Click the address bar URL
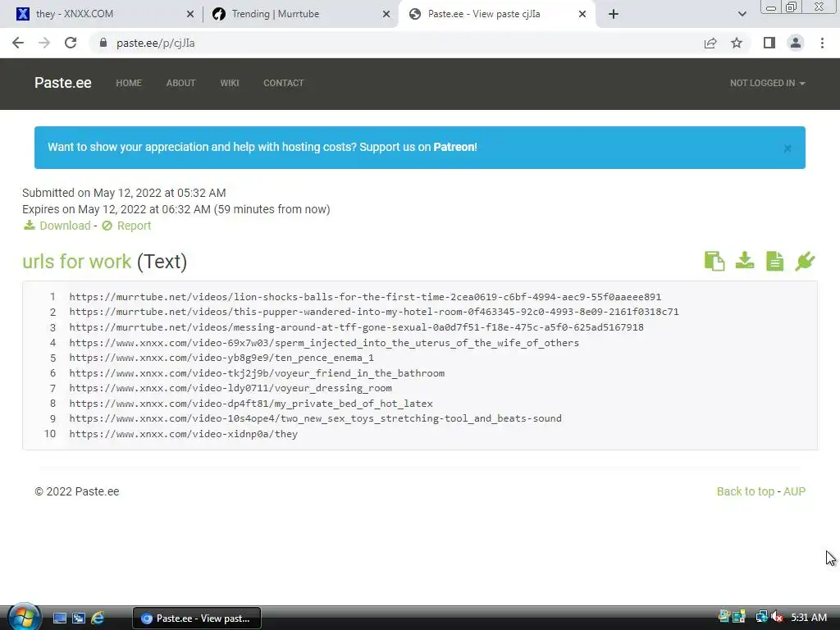840x630 pixels. pyautogui.click(x=155, y=43)
